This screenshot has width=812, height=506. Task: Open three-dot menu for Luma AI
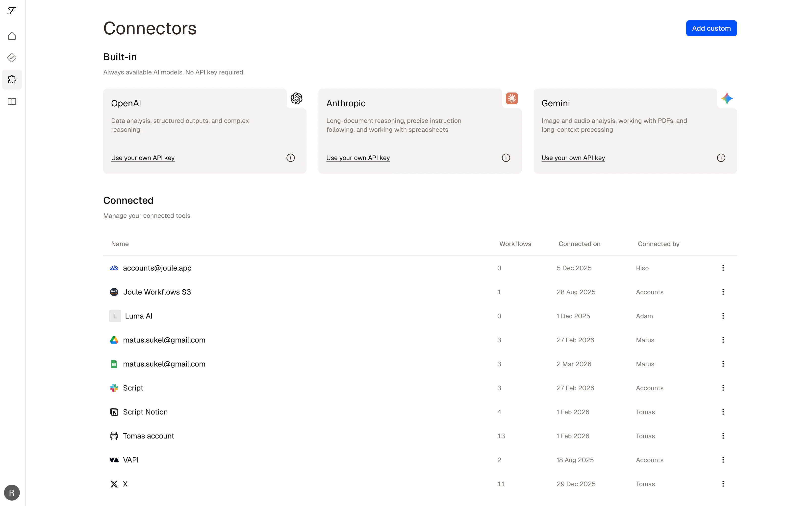click(723, 316)
